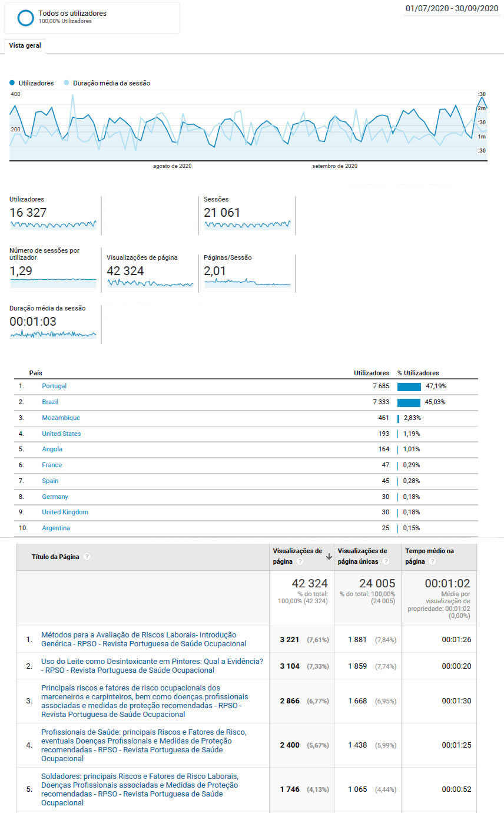Open the Brazil country link
Viewport: 504px width, 813px height.
(x=50, y=402)
